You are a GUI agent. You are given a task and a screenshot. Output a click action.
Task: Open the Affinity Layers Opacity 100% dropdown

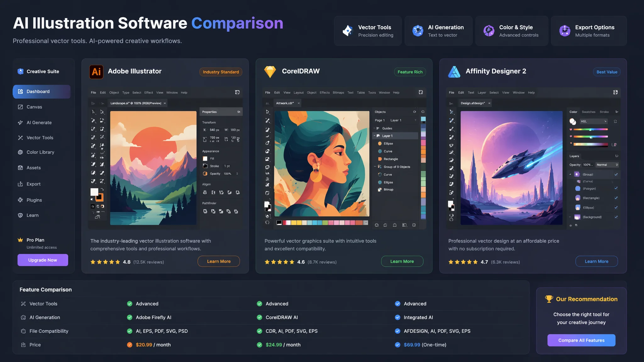[x=588, y=165]
